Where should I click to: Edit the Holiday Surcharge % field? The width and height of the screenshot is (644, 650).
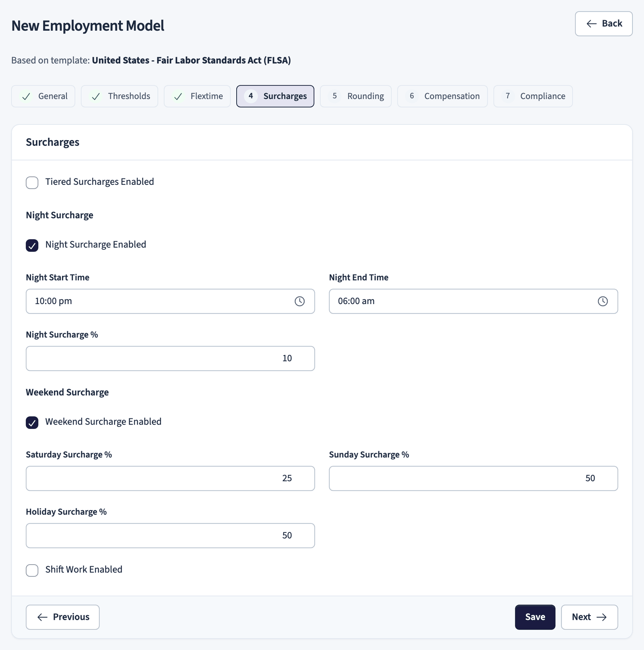tap(170, 536)
